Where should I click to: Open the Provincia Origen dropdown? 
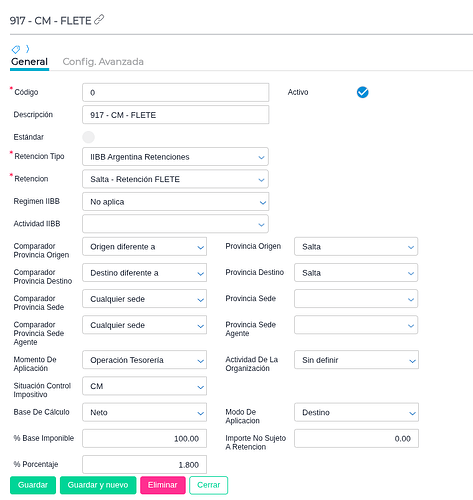(356, 247)
